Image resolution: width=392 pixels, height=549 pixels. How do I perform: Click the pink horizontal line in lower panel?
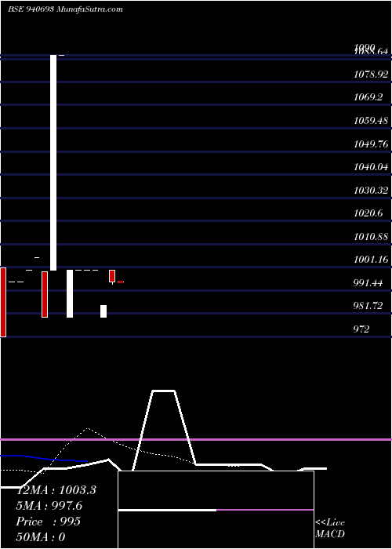point(196,439)
